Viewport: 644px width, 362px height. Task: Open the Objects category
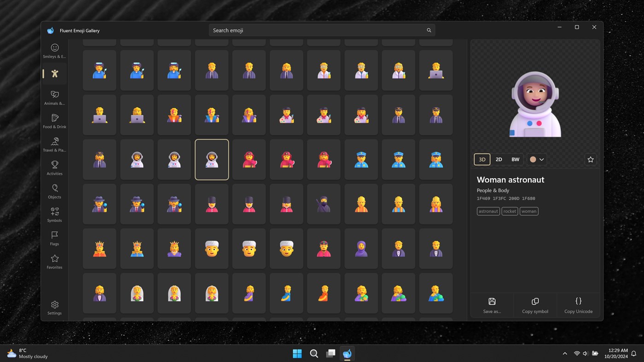click(54, 191)
